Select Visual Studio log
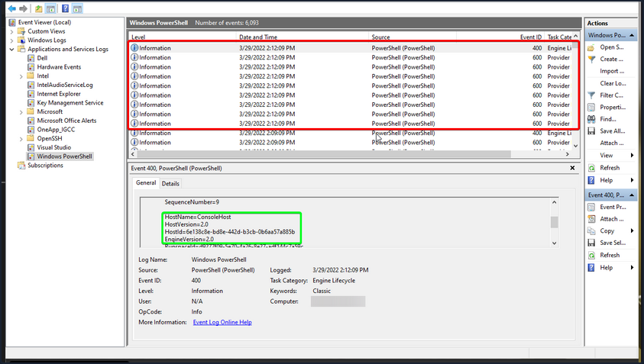 point(53,147)
